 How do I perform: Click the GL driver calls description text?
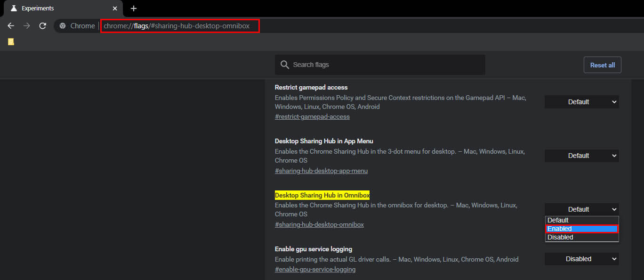[397, 259]
